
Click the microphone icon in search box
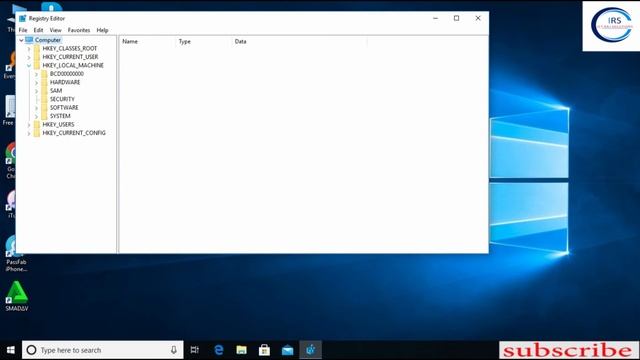174,350
